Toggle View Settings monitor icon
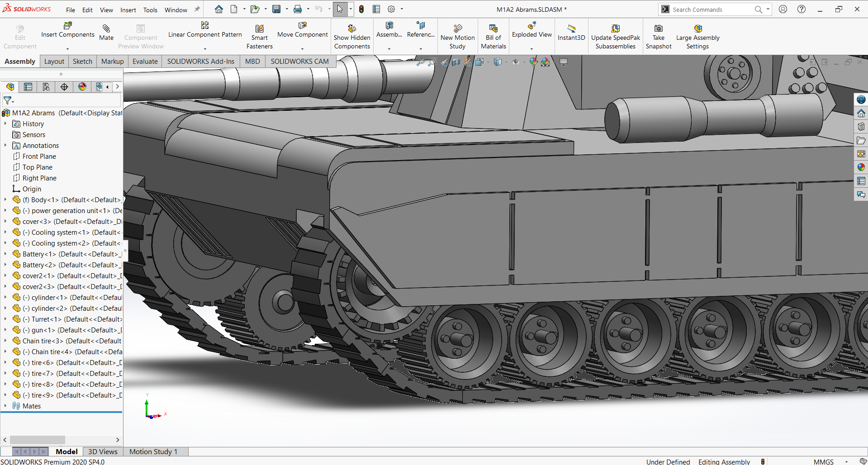Viewport: 868px width, 465px height. click(x=564, y=62)
